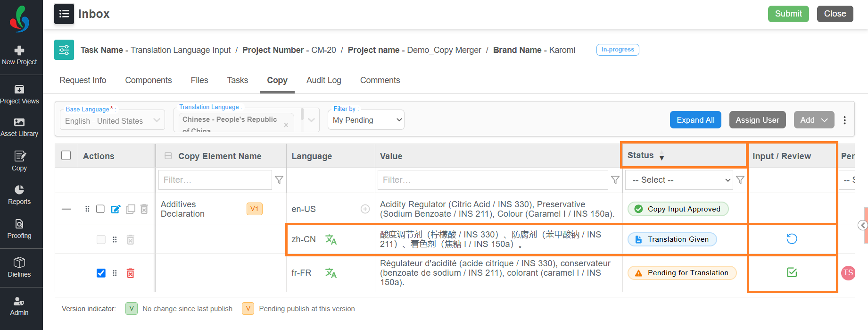Open the Status Select filter dropdown

coord(679,180)
